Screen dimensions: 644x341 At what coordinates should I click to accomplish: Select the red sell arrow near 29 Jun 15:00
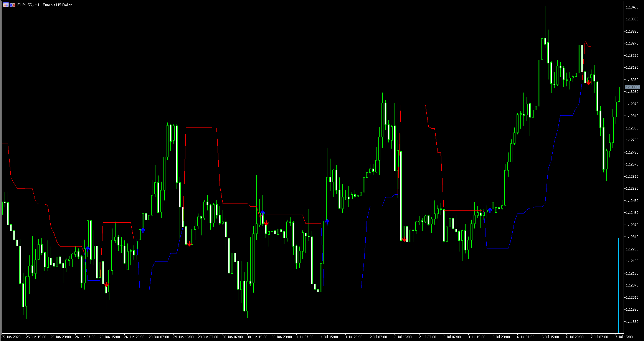click(x=189, y=243)
